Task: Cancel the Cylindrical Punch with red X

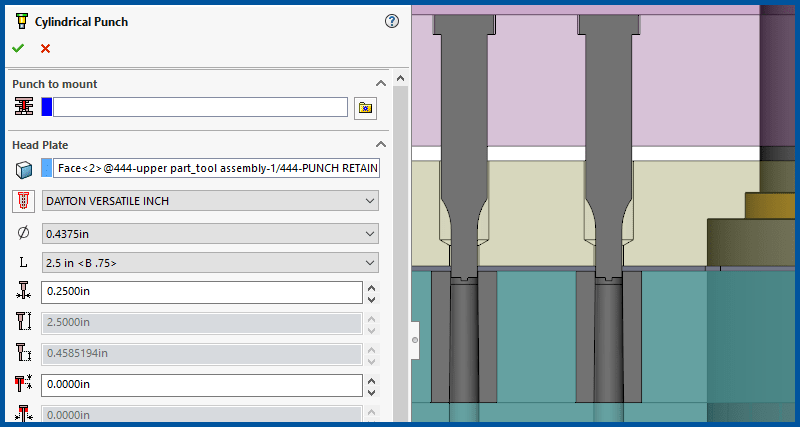Action: [45, 48]
